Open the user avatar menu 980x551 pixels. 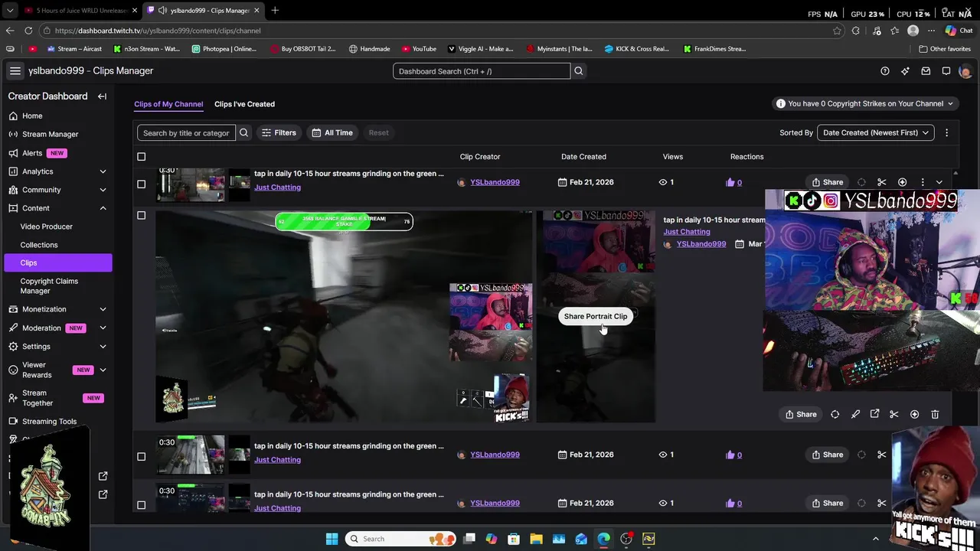point(965,71)
